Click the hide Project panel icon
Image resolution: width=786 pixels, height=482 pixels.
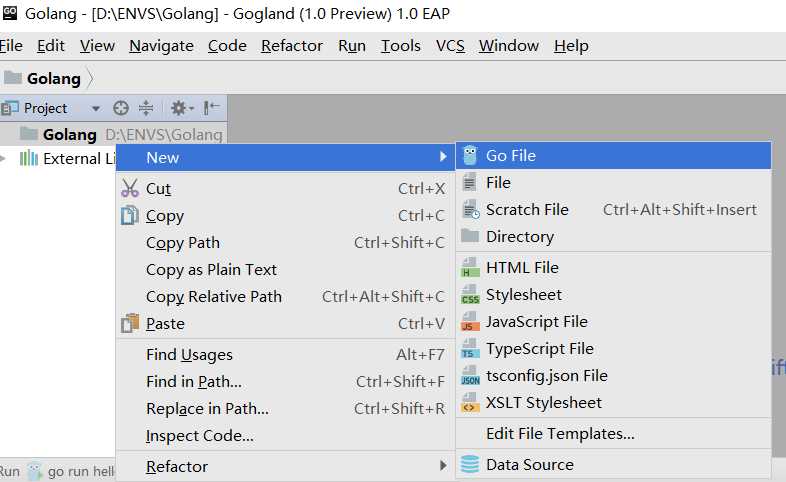[x=212, y=107]
